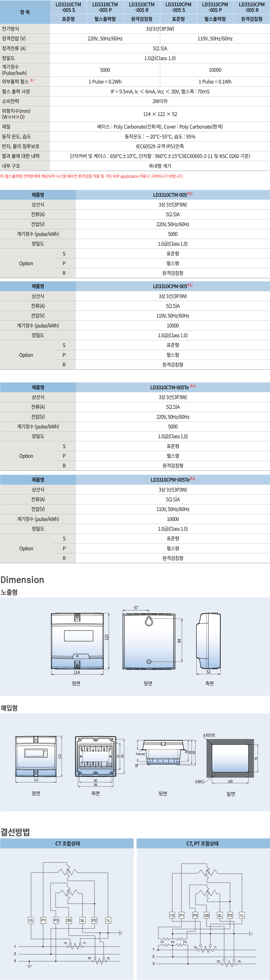The width and height of the screenshot is (270, 980).
Task: Select the 열과 불에 대한 내력 label
Action: 21,156
